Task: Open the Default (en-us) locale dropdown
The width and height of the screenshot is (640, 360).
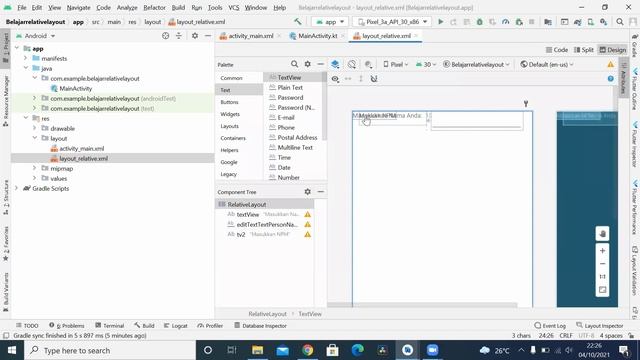Action: pyautogui.click(x=547, y=64)
